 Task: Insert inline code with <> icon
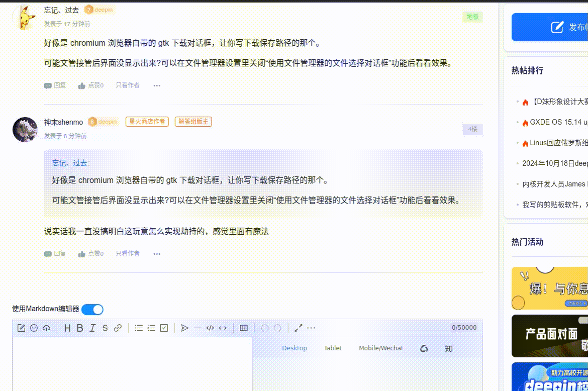223,328
